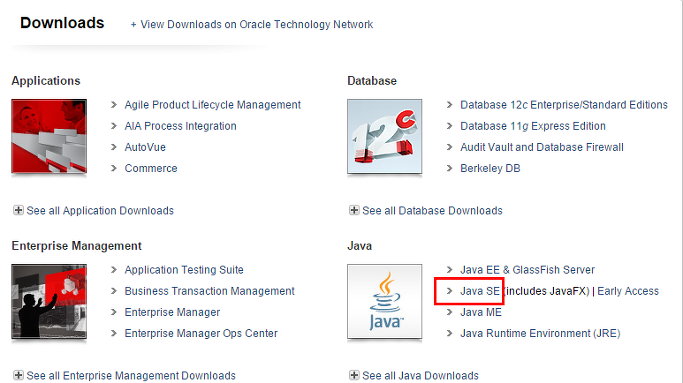Screen dimensions: 683x383
Task: Click the arrow bullet beside Application Testing Suite
Action: pos(114,270)
